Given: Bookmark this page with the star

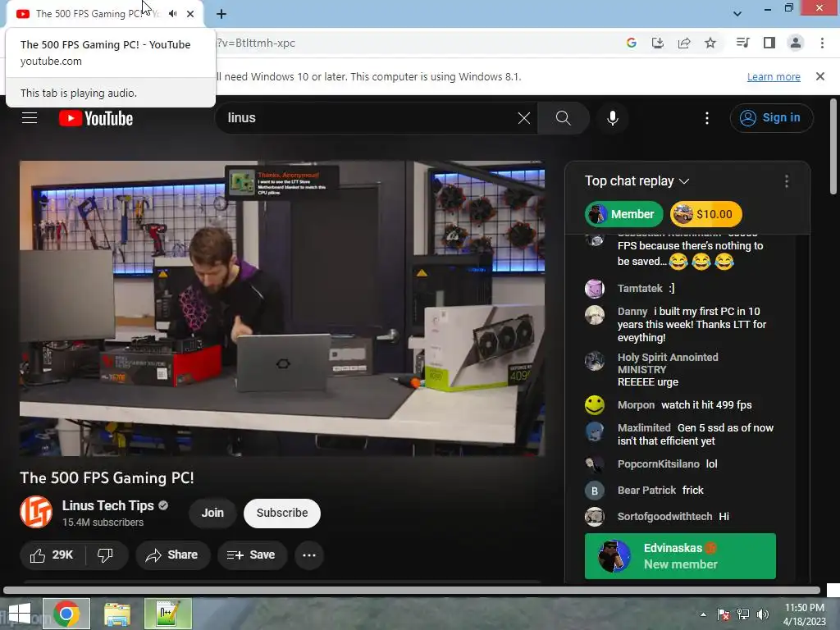Looking at the screenshot, I should pos(710,43).
